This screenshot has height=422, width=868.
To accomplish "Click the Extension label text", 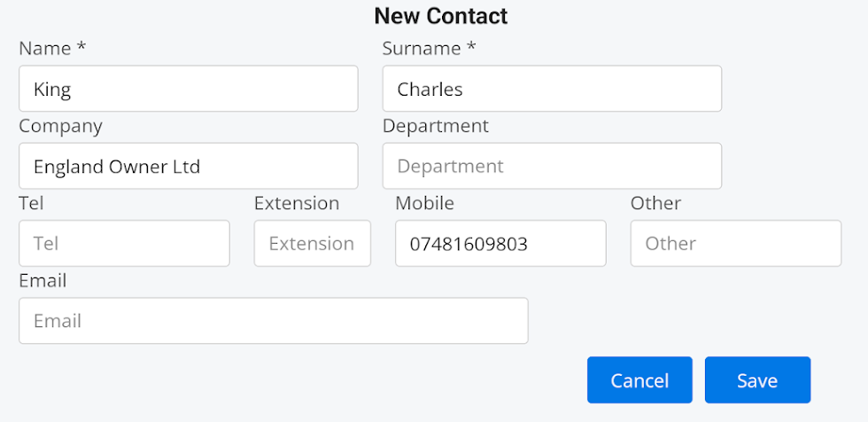I will point(296,203).
